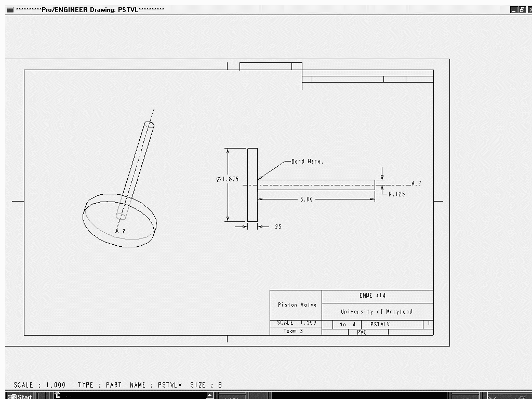Image resolution: width=532 pixels, height=399 pixels.
Task: Click the 'No 4' cell in title block
Action: 347,324
